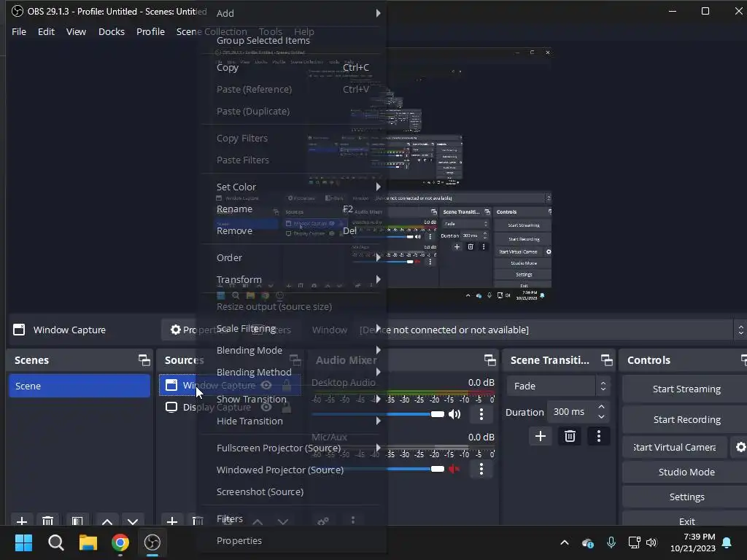747x560 pixels.
Task: Open Windows taskbar search
Action: click(x=55, y=542)
